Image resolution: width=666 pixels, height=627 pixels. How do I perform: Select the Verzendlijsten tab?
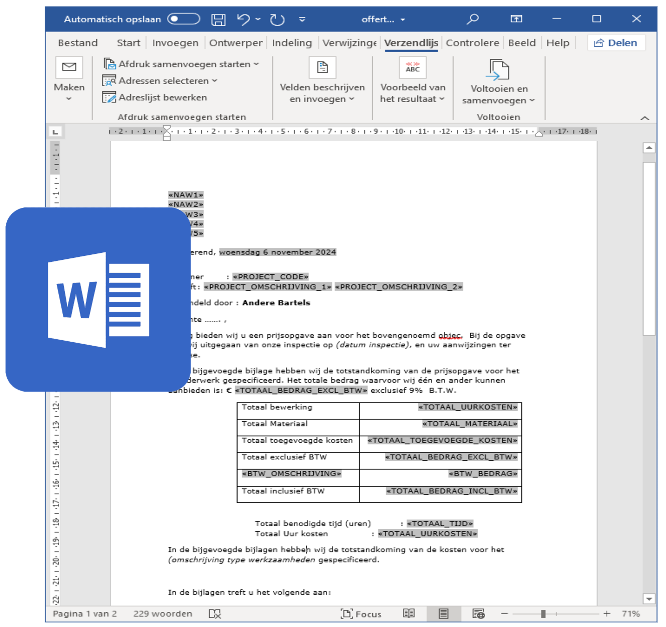tap(411, 43)
